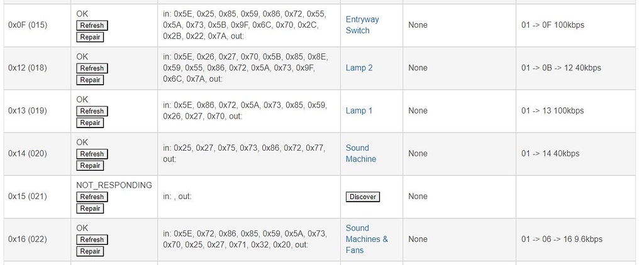Repair node 0x13 (019)
This screenshot has width=644, height=265.
(90, 122)
